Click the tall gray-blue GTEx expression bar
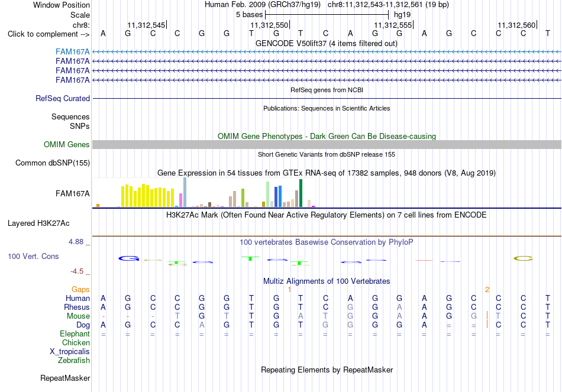The height and width of the screenshot is (392, 562). [185, 192]
